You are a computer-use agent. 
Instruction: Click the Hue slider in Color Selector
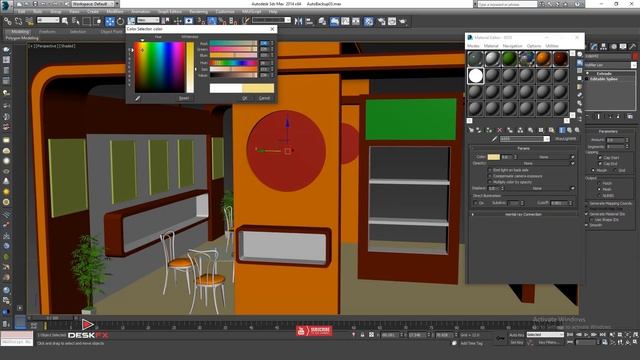point(233,63)
